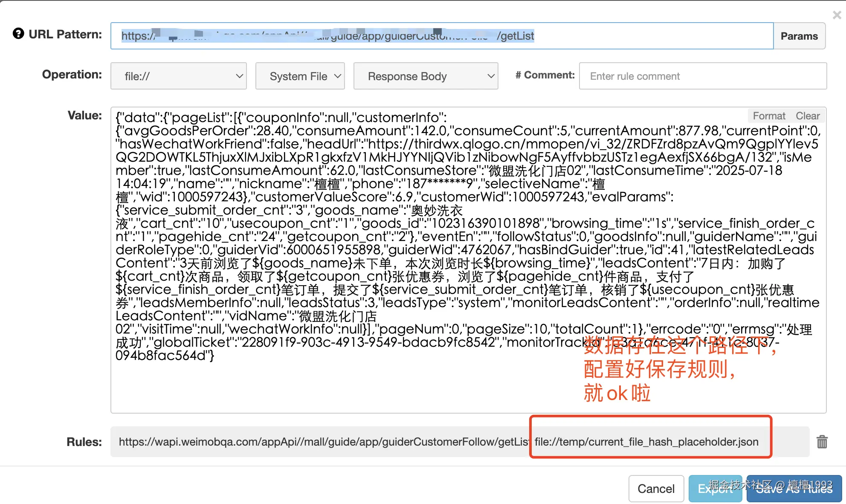This screenshot has width=846, height=504.
Task: Click the help question mark beside URL Pattern
Action: coord(18,34)
